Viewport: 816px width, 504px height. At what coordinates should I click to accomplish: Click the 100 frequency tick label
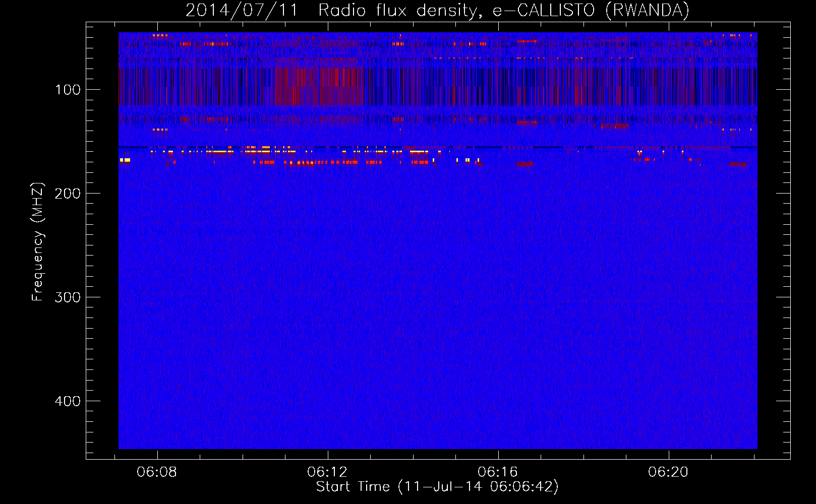[68, 90]
